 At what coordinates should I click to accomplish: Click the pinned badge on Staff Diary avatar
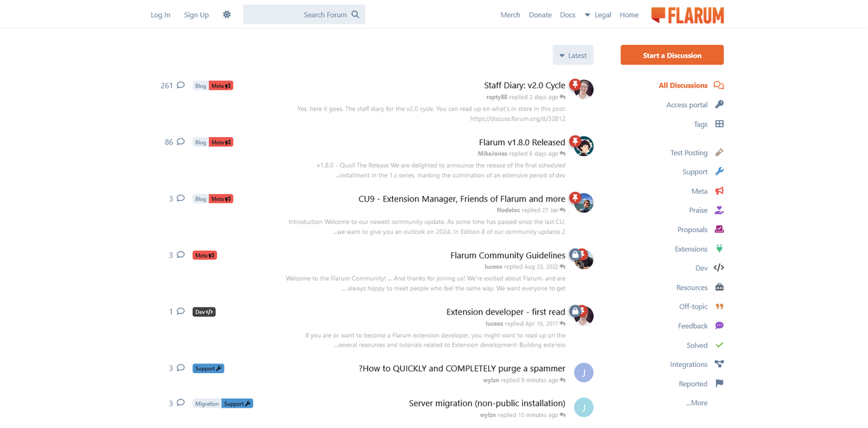click(575, 85)
